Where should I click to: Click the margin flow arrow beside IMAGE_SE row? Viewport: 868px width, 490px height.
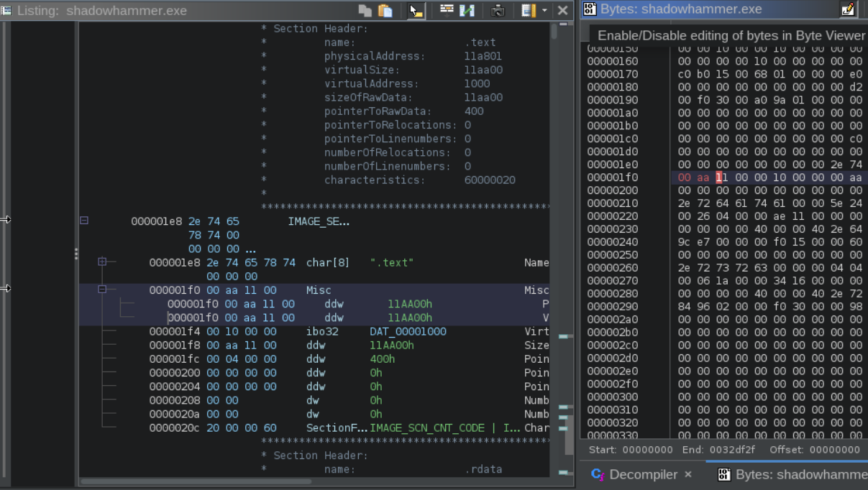coord(6,219)
